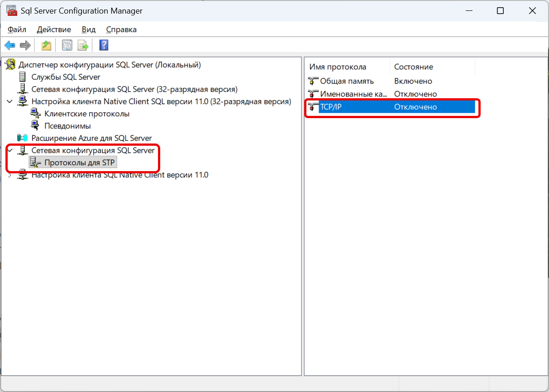Collapse the Сетевая конфигурация SQL Server node above Протоколы для STP
Image resolution: width=549 pixels, height=392 pixels.
pos(10,150)
